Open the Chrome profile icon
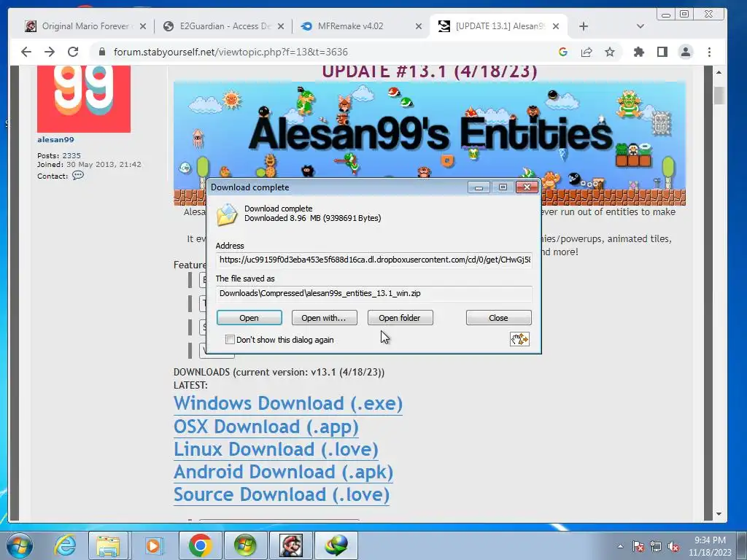The height and width of the screenshot is (560, 747). 686,52
